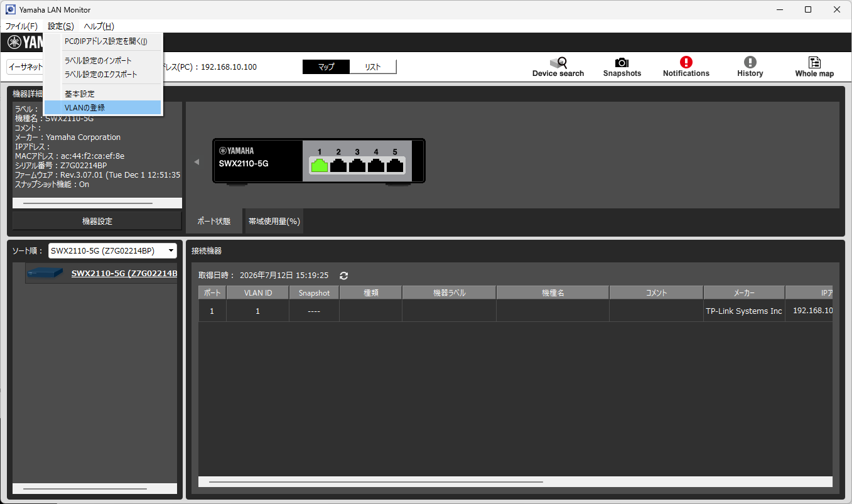Screen dimensions: 852x504
Task: Click the メーカー column header
Action: coord(745,293)
